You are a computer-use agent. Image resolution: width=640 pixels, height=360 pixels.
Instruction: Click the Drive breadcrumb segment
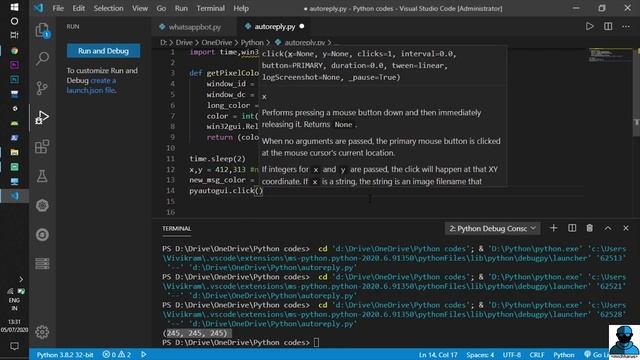184,42
